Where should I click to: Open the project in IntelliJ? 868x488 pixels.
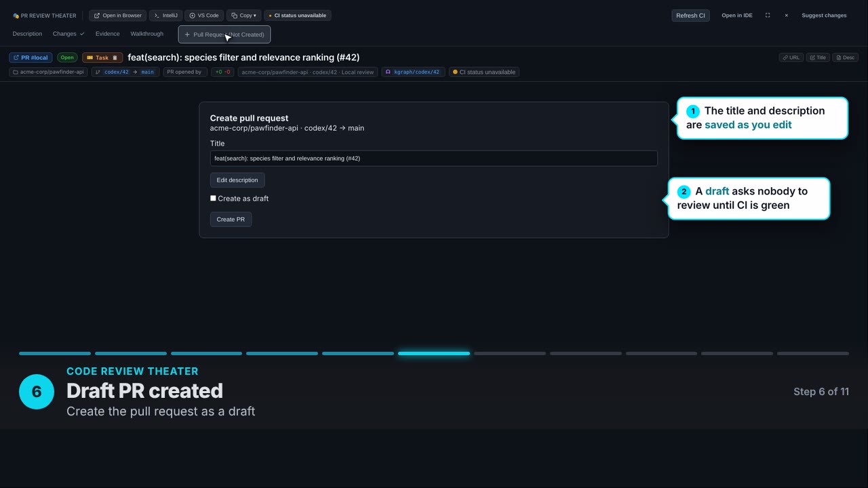click(x=165, y=16)
